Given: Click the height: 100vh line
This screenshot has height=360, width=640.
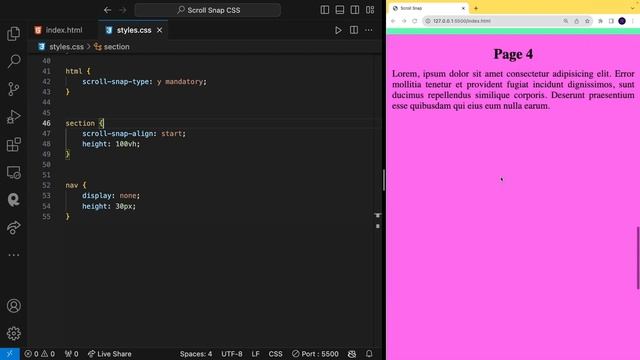Looking at the screenshot, I should tap(111, 144).
